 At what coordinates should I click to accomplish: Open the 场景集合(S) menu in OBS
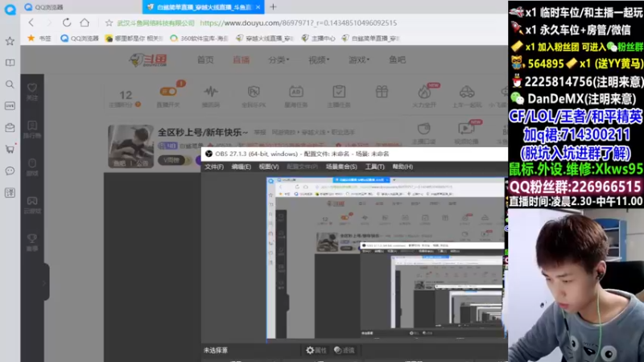(x=341, y=167)
